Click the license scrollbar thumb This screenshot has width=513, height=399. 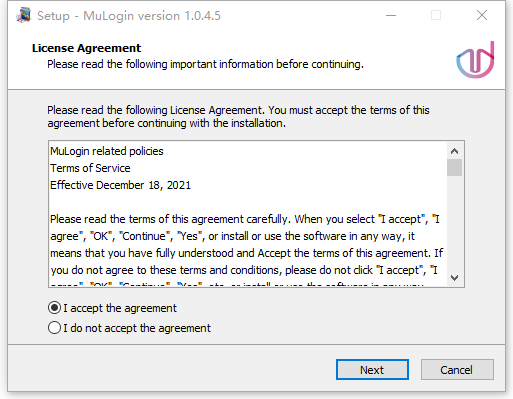[454, 167]
